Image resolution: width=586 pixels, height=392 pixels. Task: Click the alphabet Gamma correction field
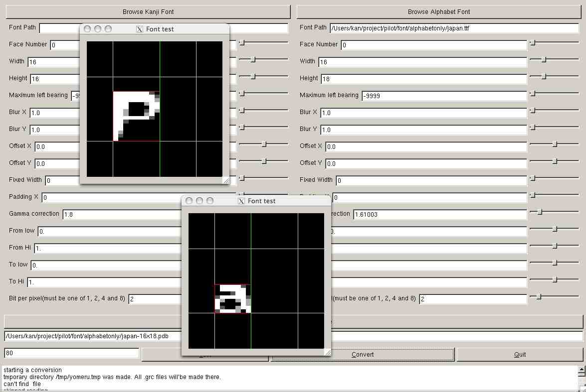440,214
